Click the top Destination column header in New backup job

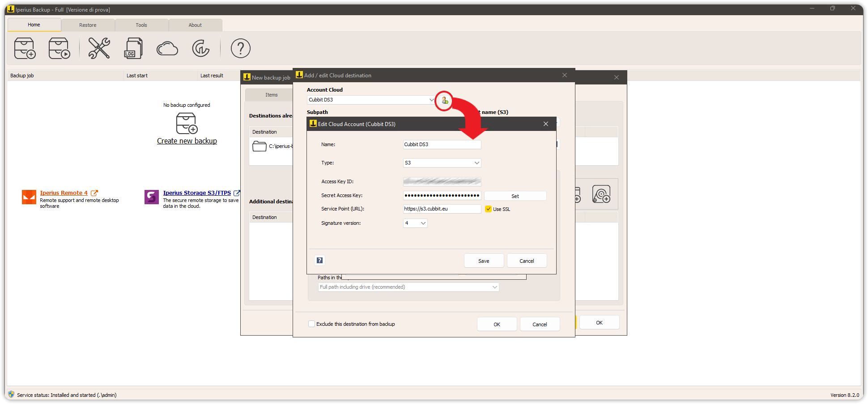(x=271, y=132)
